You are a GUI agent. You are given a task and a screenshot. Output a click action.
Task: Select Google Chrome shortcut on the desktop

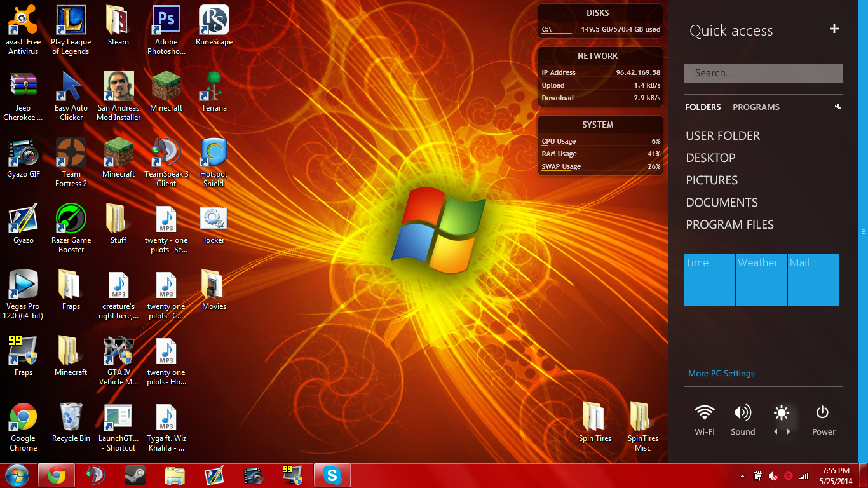tap(24, 426)
